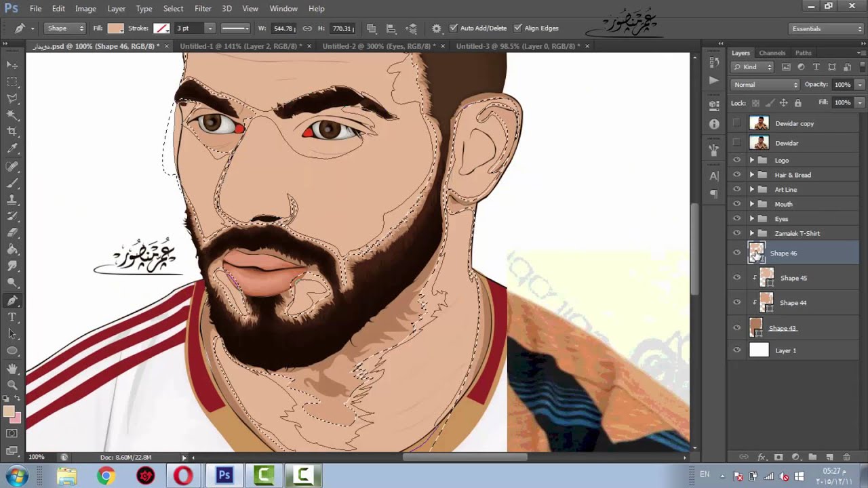Select the Smudge tool
Screen dimensions: 868x488
click(x=12, y=267)
